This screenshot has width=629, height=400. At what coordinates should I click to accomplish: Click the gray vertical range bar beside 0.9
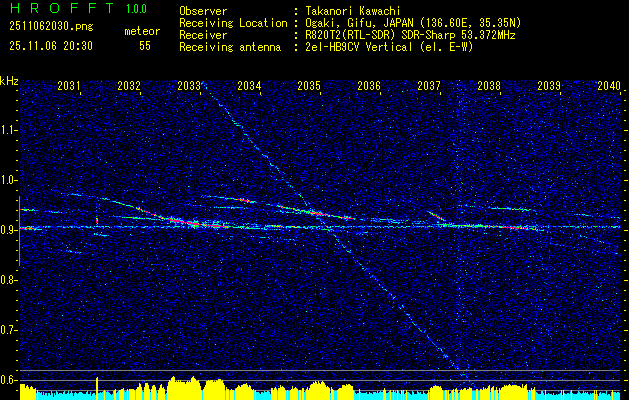(19, 231)
